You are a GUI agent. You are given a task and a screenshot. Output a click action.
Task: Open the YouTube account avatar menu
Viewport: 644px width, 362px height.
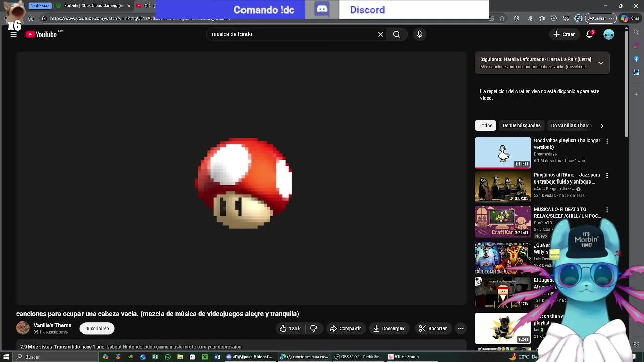pyautogui.click(x=609, y=34)
